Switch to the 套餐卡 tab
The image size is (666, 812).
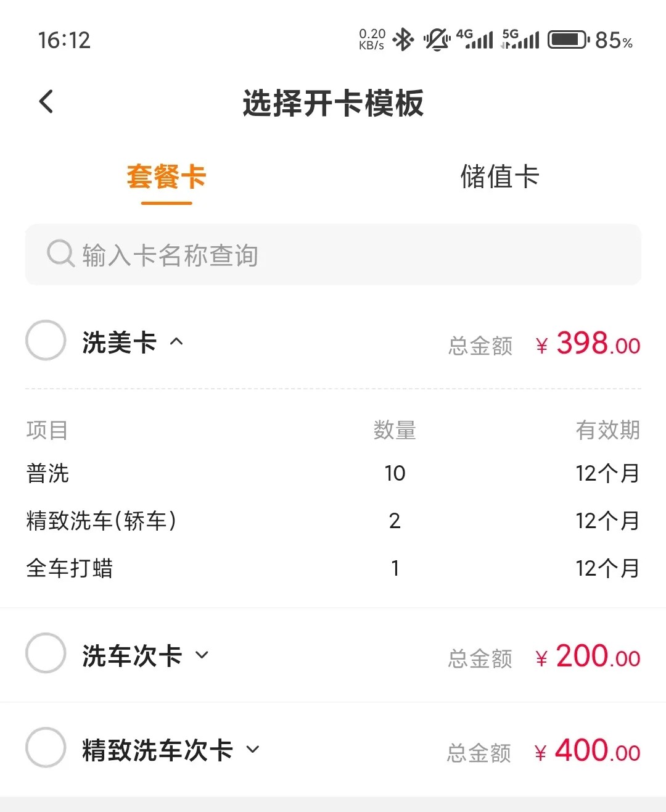[166, 178]
